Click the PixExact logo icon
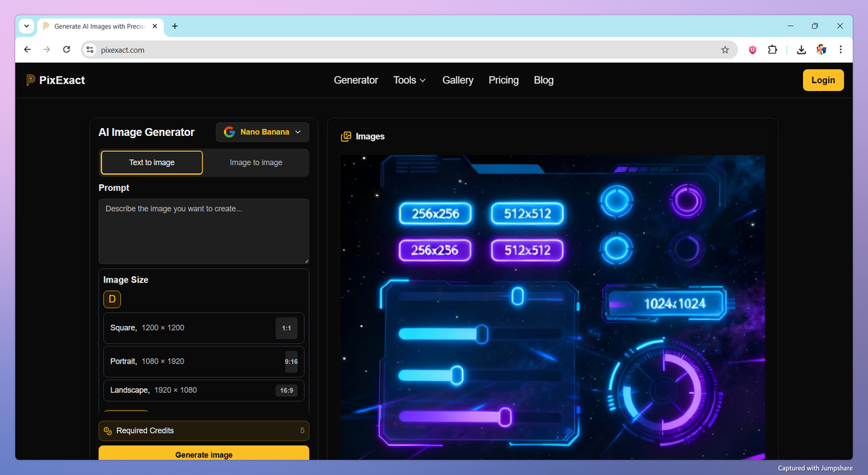The image size is (868, 475). coord(30,80)
